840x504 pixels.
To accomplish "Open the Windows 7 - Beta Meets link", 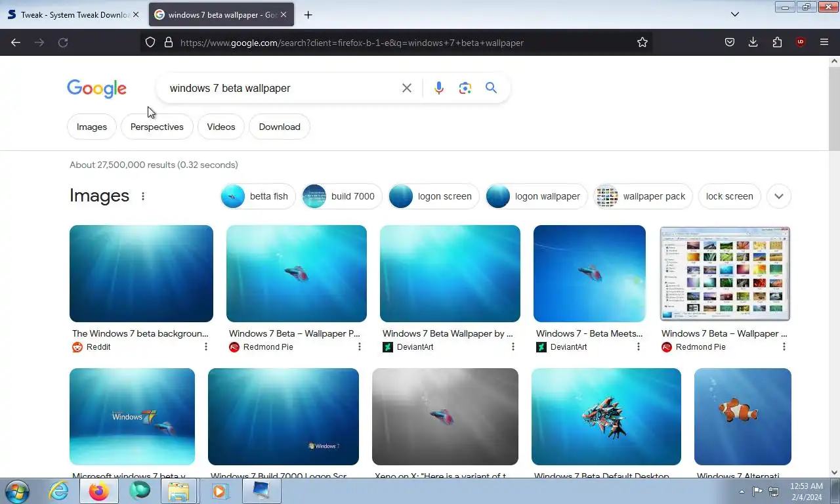I will coord(589,333).
